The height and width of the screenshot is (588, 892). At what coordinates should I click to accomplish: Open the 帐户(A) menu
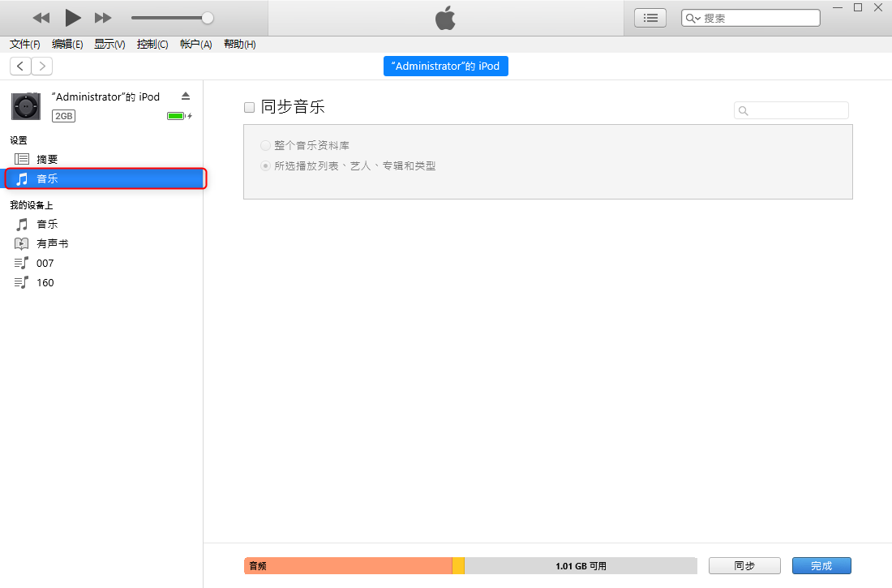click(195, 44)
